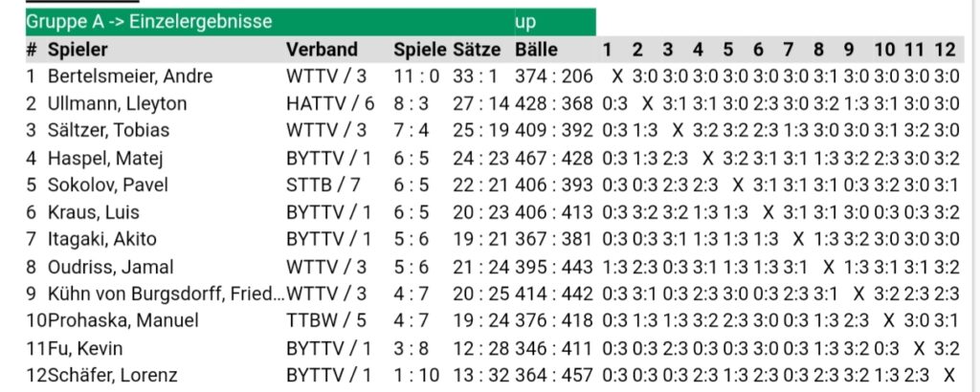Viewport: 980px width, 392px height.
Task: Open player Ullmann, Lleyton
Action: coord(117,103)
